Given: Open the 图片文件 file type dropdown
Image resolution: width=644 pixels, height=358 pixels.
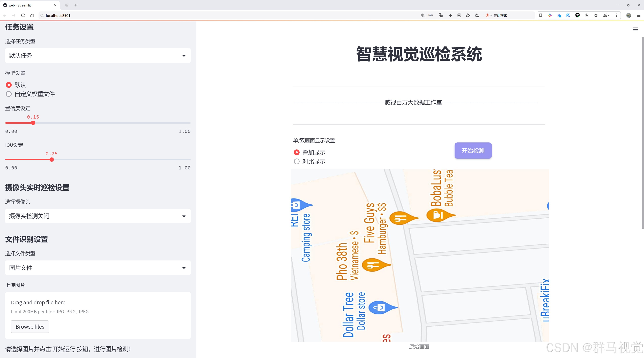Looking at the screenshot, I should [98, 268].
